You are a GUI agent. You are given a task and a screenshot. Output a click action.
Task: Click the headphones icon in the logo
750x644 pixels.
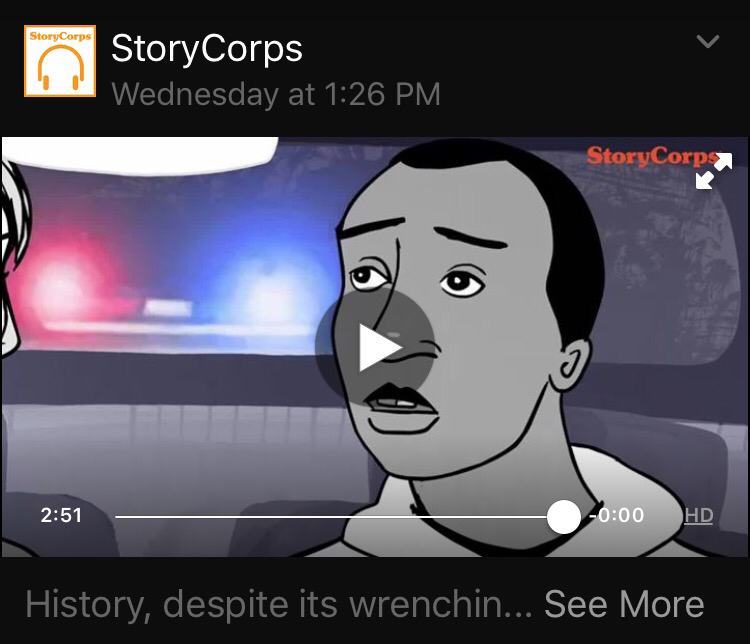[x=61, y=67]
